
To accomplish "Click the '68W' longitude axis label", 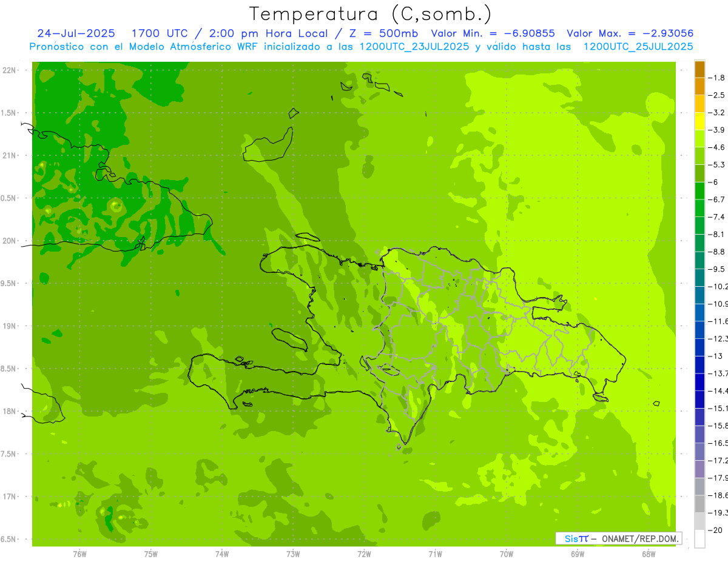I will (649, 554).
